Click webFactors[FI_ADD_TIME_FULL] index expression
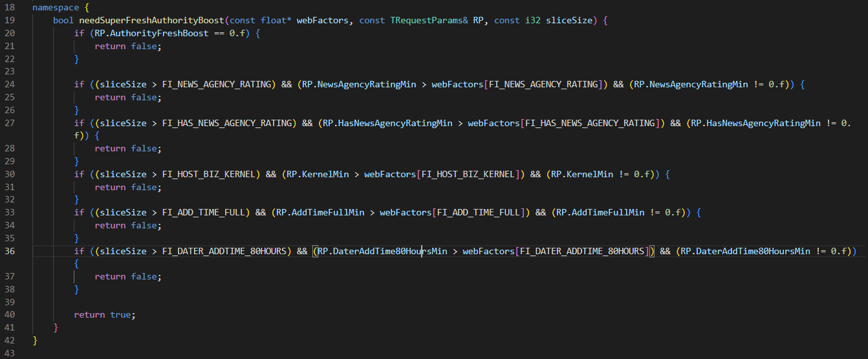Image resolution: width=868 pixels, height=359 pixels. (453, 212)
